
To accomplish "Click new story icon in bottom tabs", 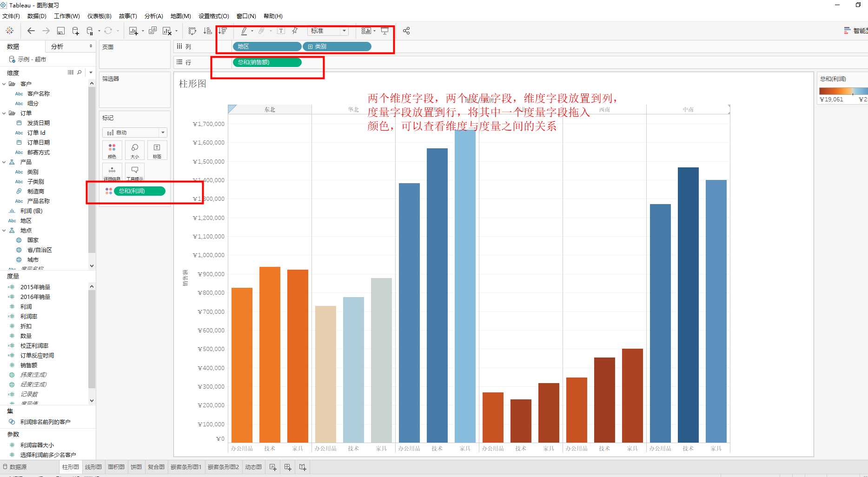I will click(x=303, y=467).
